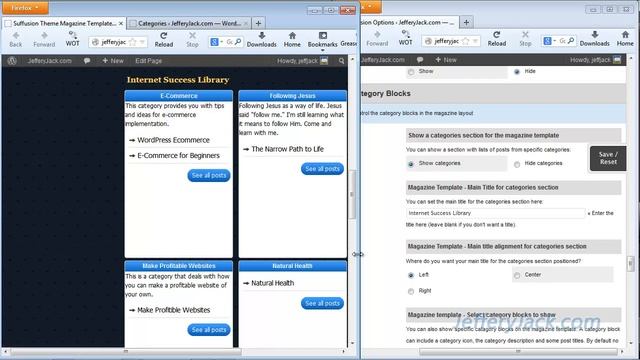Screen dimensions: 640x360
Task: Select Hide categories radio button
Action: [517, 164]
